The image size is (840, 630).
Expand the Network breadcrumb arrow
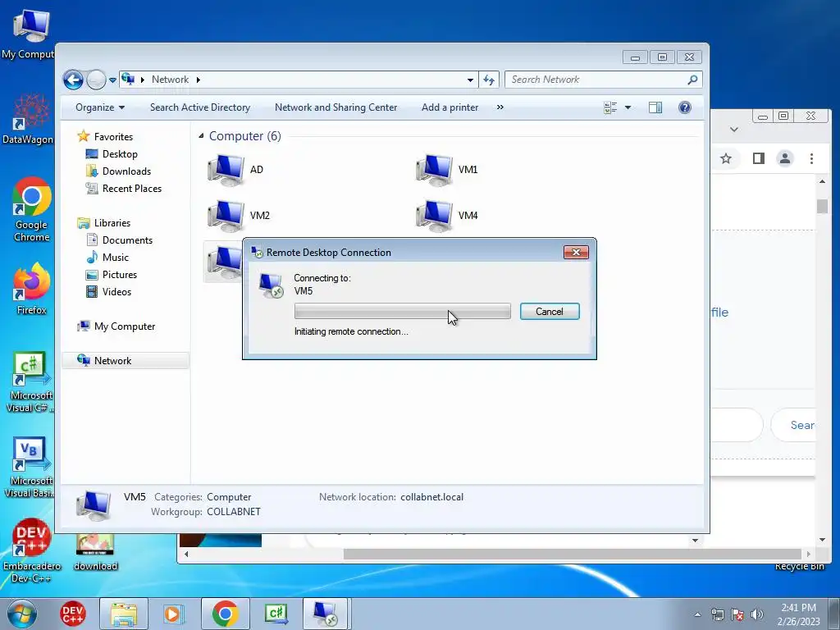tap(199, 80)
